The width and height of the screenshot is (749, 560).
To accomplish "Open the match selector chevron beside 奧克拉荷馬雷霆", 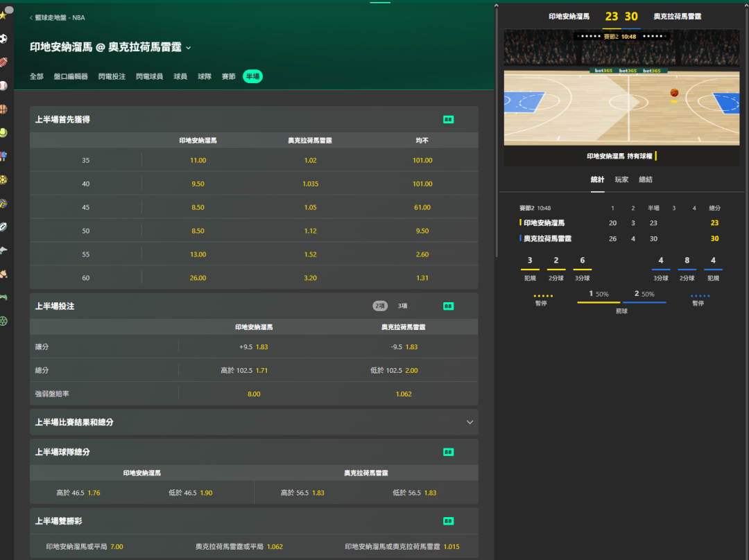I will (189, 48).
